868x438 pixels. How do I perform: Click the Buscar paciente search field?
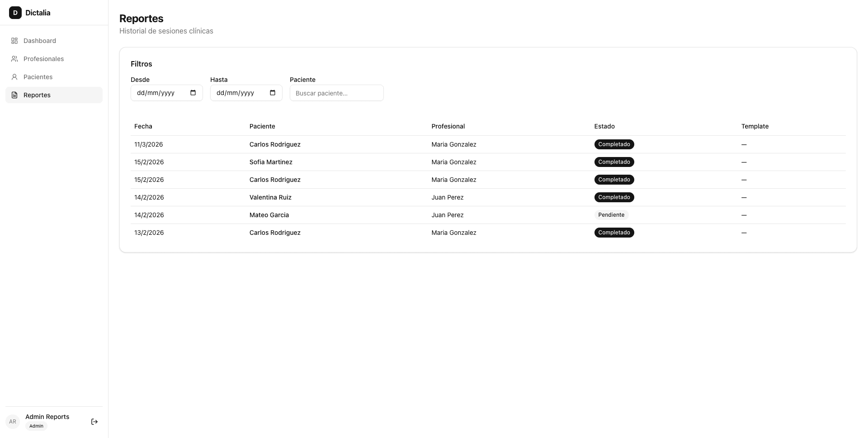(x=336, y=93)
